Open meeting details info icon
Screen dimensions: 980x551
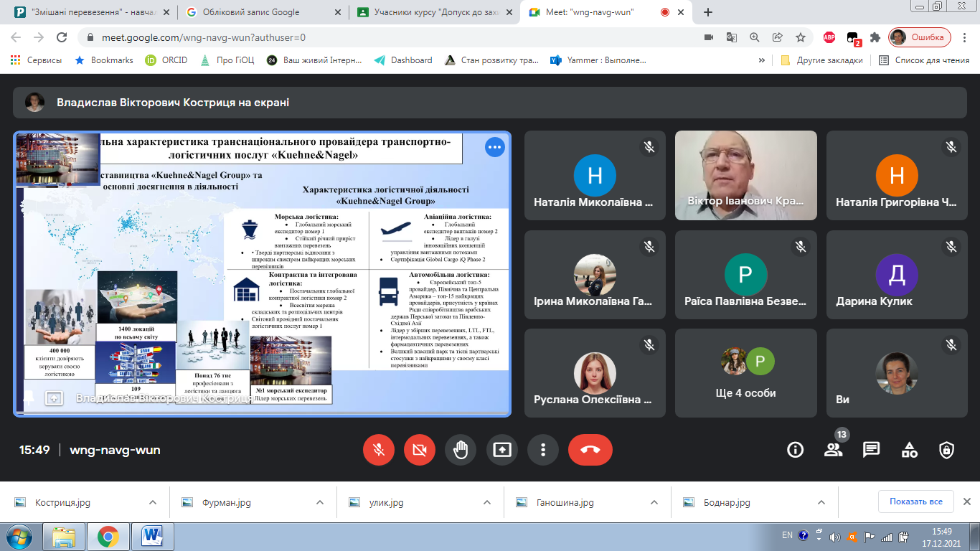click(x=795, y=450)
